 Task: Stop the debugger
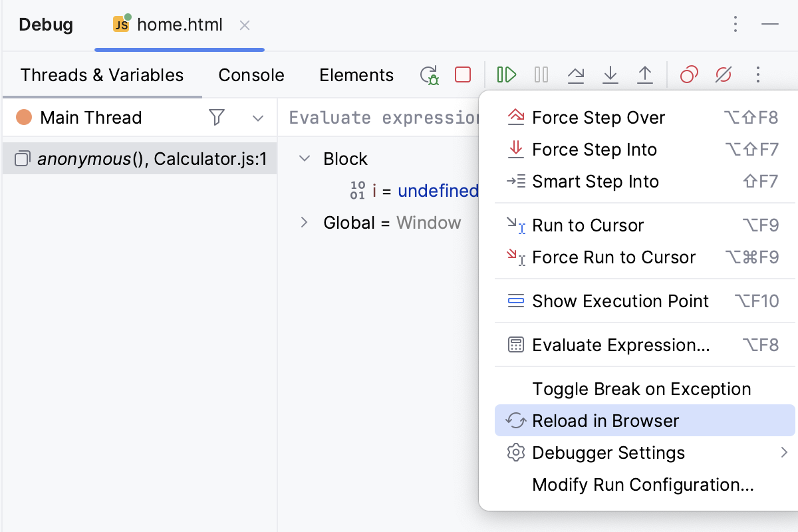[462, 74]
